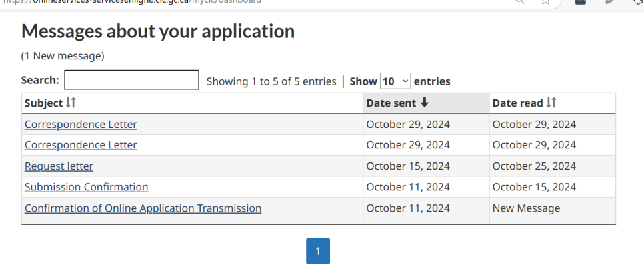Screen dimensions: 644x273
Task: Open the Correspondence Letter directly above Request letter
Action: click(81, 145)
